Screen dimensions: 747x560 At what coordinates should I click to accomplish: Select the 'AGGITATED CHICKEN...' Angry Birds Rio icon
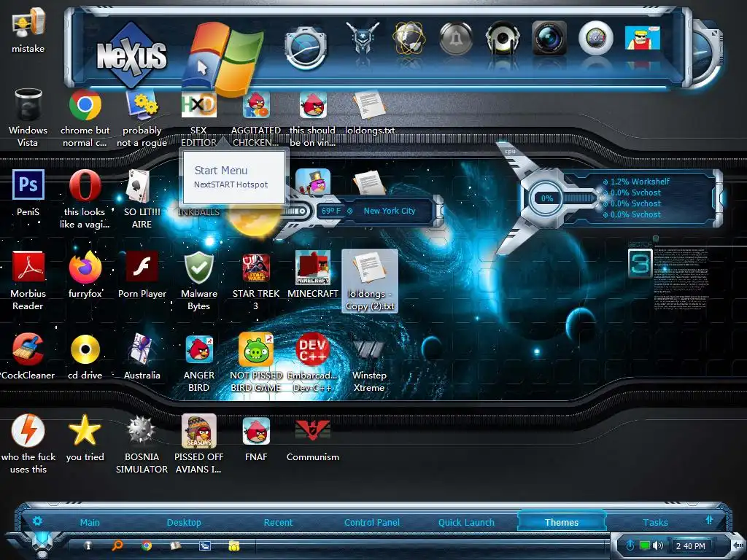point(256,117)
